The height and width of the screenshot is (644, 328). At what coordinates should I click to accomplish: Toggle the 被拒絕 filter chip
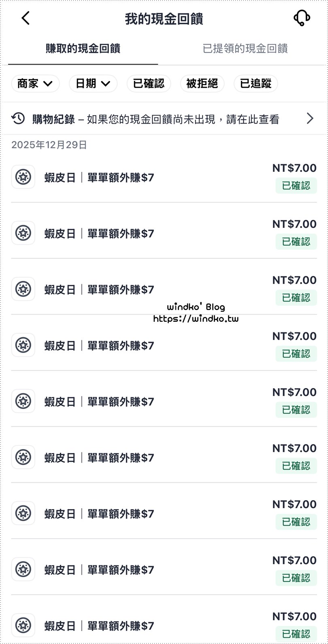(x=202, y=84)
